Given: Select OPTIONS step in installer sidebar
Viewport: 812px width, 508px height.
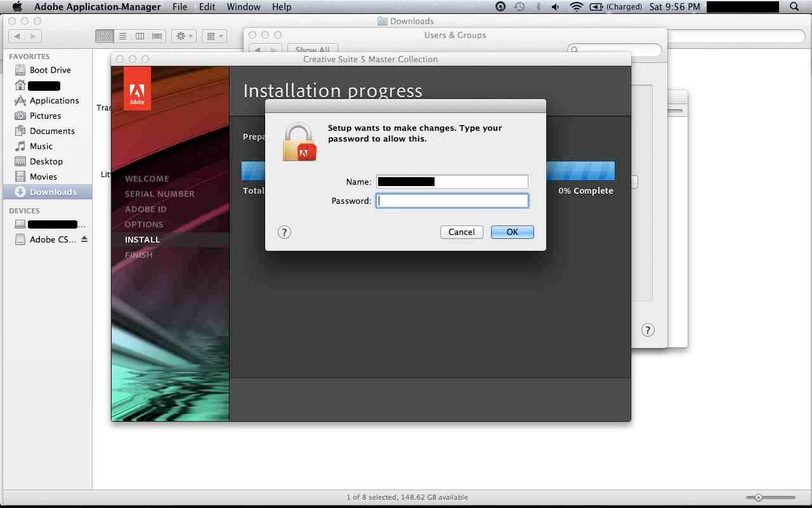Looking at the screenshot, I should [x=144, y=224].
